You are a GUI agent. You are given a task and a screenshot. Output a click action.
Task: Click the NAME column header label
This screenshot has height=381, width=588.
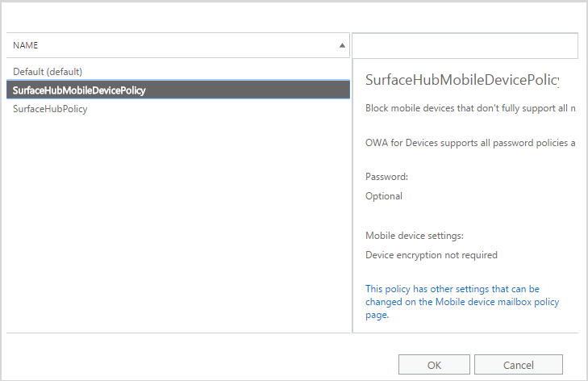point(26,46)
